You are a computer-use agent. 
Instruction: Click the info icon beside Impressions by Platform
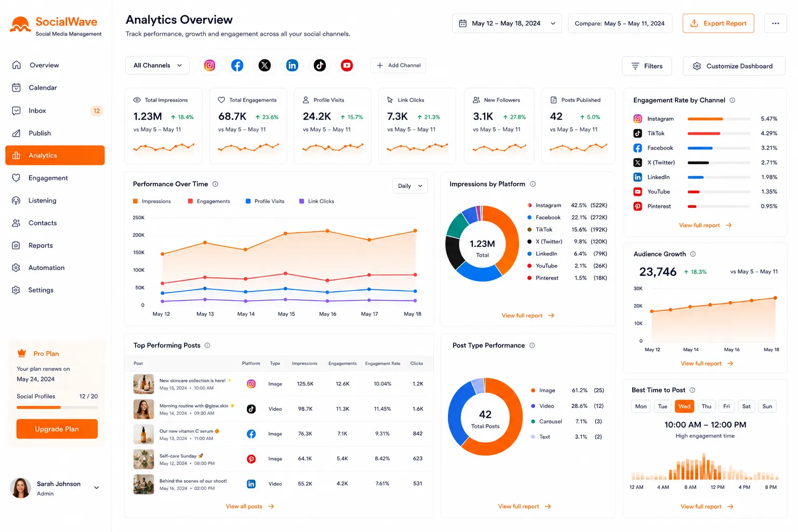[533, 184]
